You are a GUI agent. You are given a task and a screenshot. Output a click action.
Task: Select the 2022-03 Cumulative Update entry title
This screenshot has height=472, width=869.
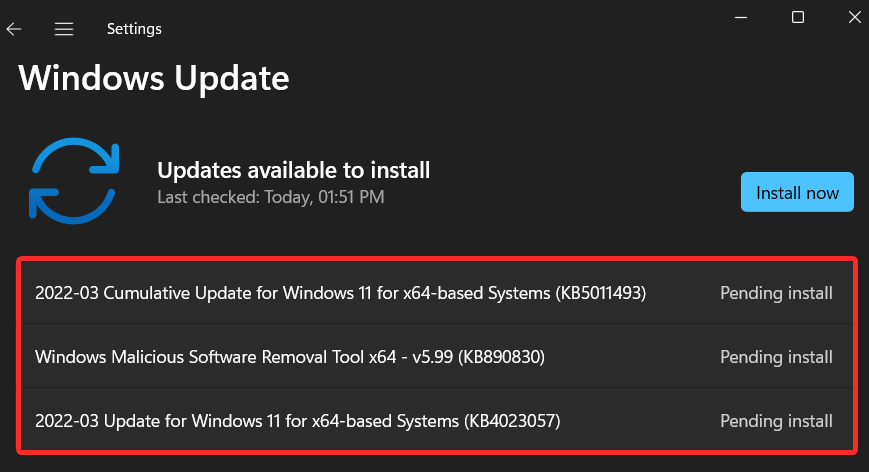(x=340, y=293)
